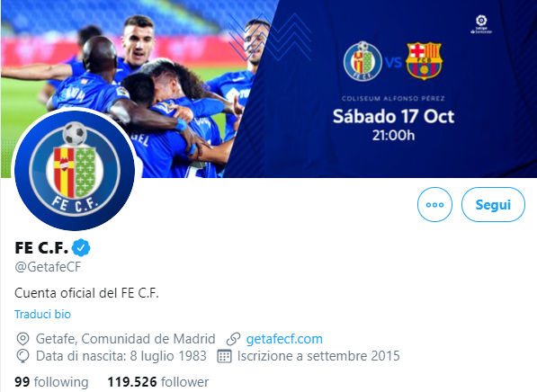Click the calendar joined-date icon
The width and height of the screenshot is (537, 392).
tap(224, 356)
